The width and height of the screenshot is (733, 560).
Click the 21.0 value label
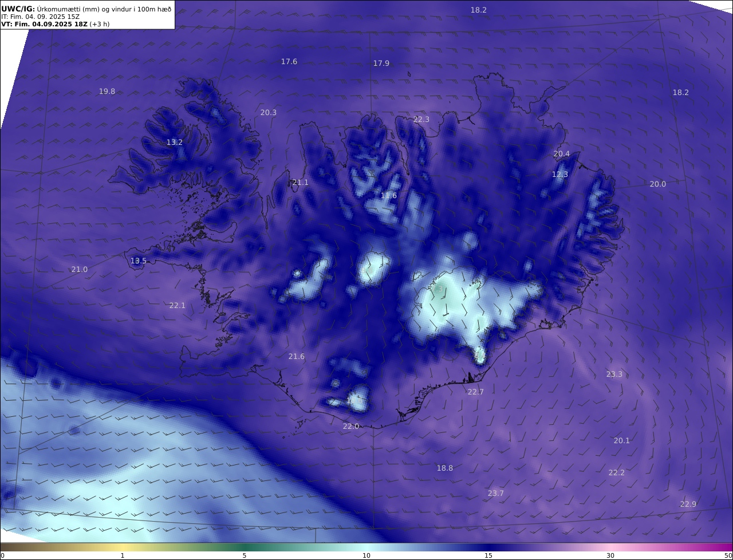[x=80, y=269]
